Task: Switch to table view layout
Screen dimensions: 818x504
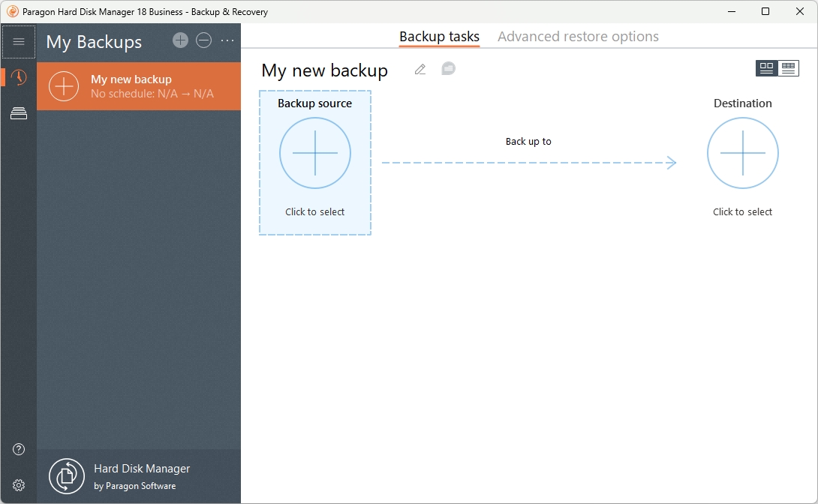Action: [x=788, y=67]
